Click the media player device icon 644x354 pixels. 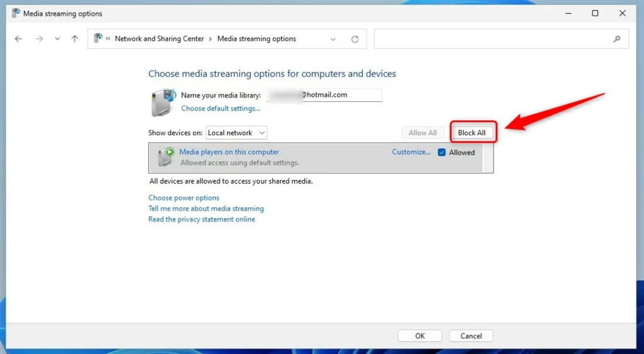[166, 157]
